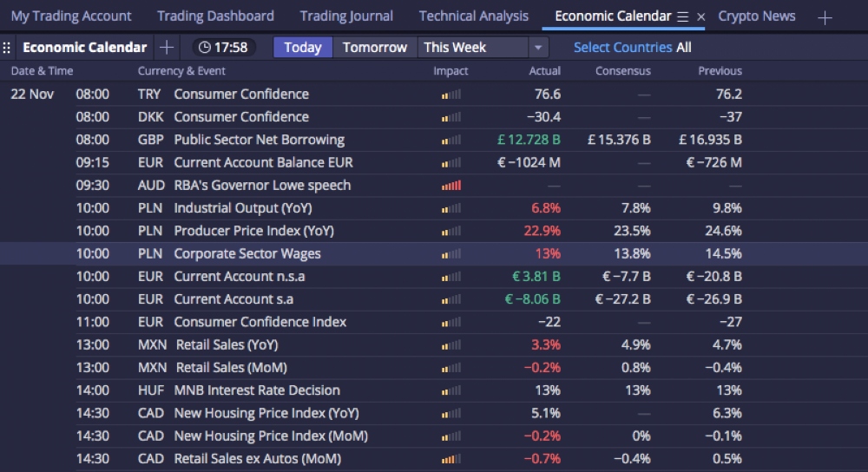Screen dimensions: 868x472
Task: Click the Consensus column header
Action: coord(622,71)
